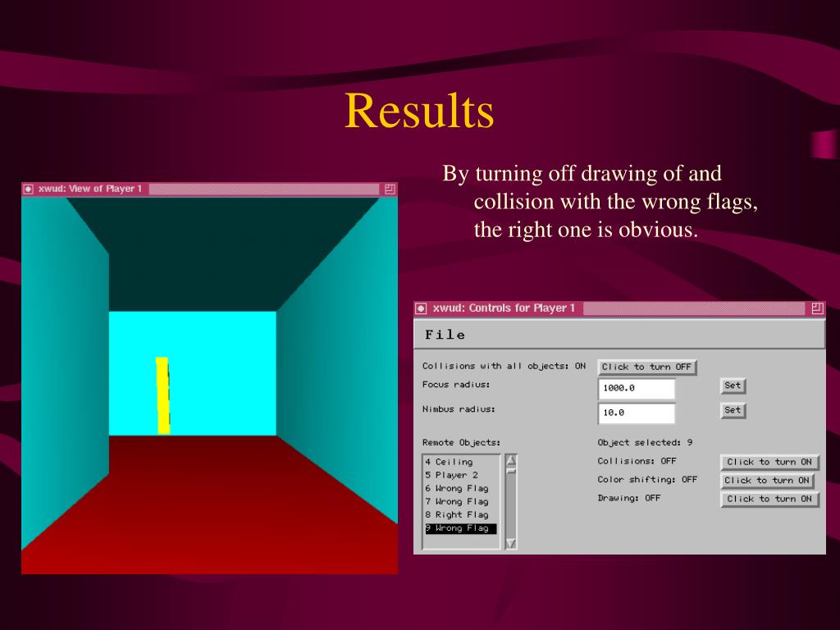Click the resize icon of Controls for Player 1 window
This screenshot has height=630, width=840.
(x=817, y=308)
